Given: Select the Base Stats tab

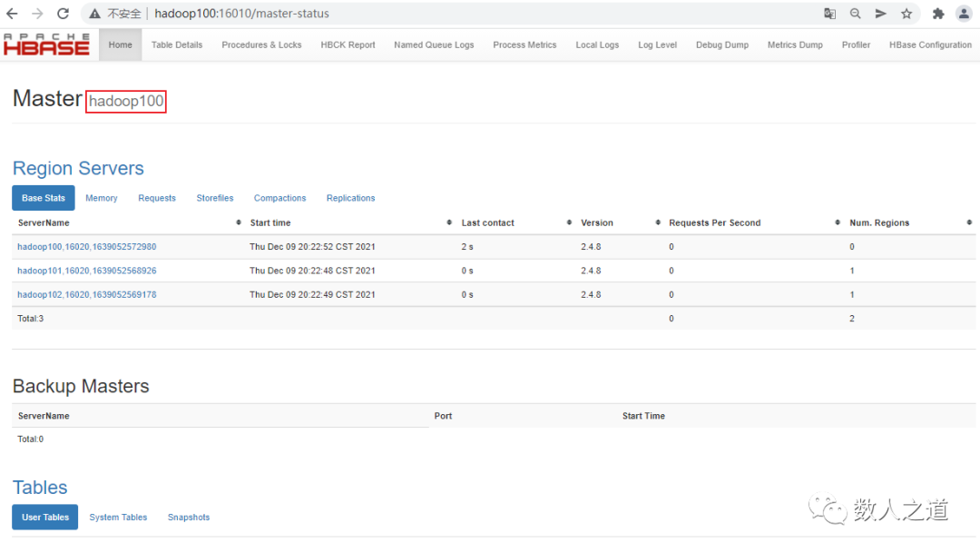Looking at the screenshot, I should pos(44,198).
